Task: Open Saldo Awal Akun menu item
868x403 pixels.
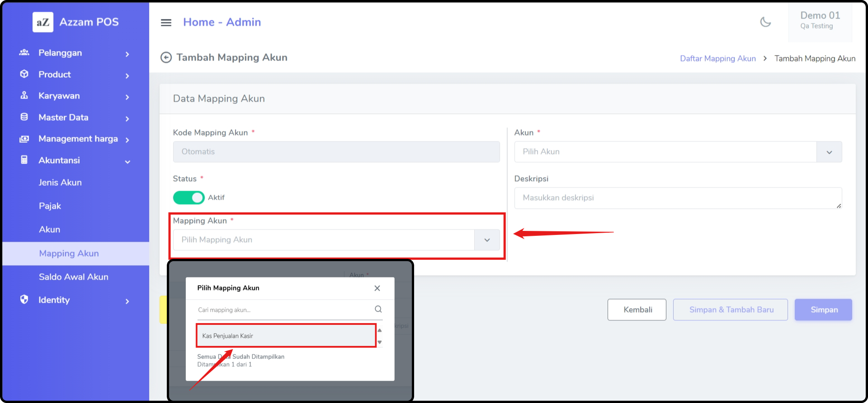Action: (73, 277)
